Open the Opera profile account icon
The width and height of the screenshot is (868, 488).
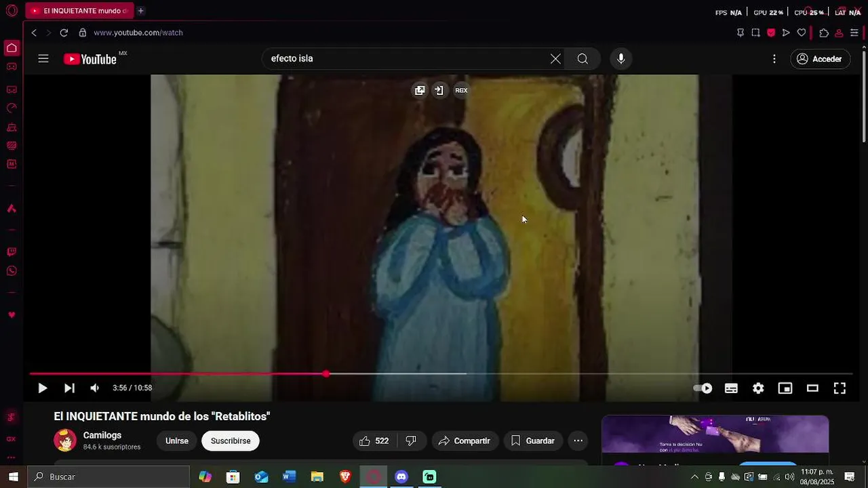pos(839,33)
